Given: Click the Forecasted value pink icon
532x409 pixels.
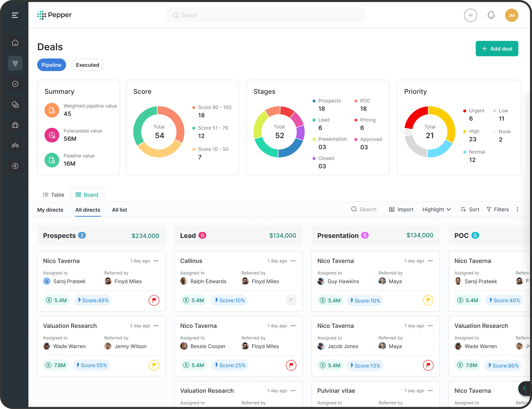Looking at the screenshot, I should pos(52,135).
